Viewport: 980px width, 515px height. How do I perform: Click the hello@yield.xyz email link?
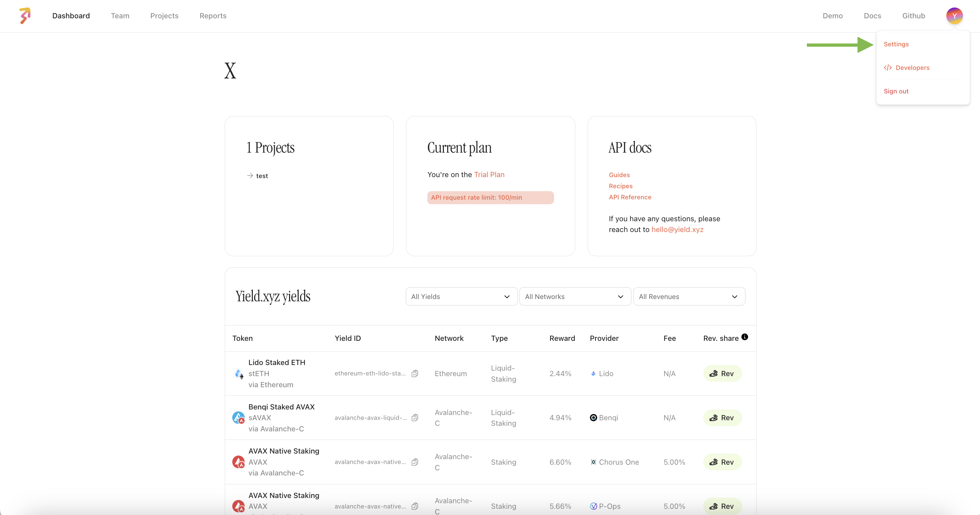pos(677,229)
